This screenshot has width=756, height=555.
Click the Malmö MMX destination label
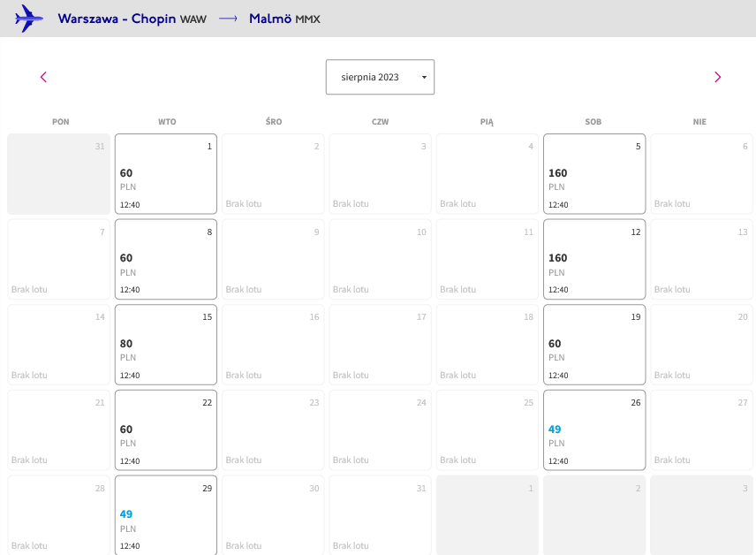tap(284, 19)
